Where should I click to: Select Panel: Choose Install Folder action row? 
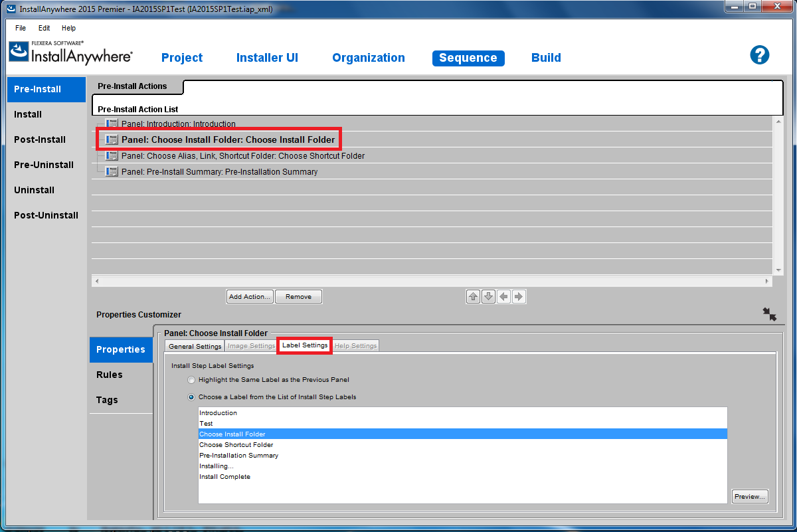pos(432,139)
